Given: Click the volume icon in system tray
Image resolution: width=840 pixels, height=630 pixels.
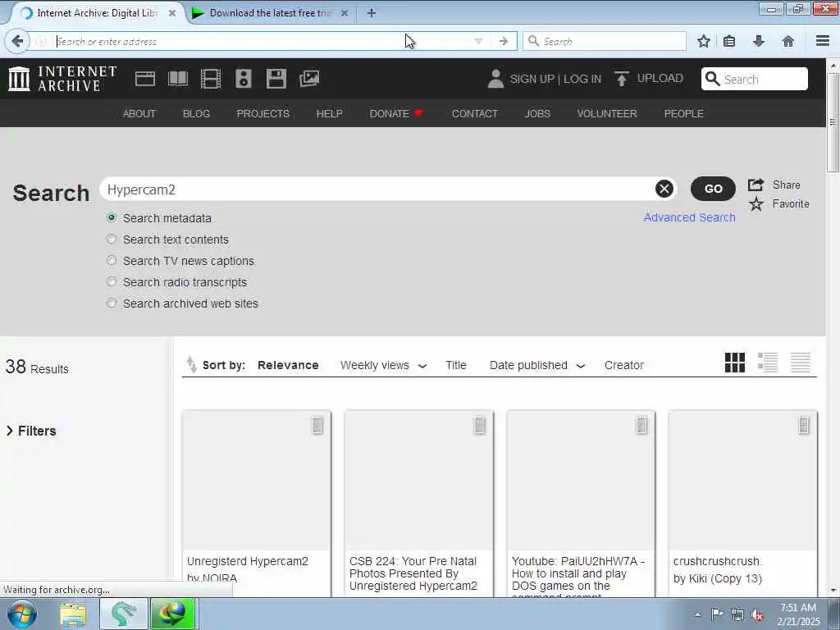Looking at the screenshot, I should coord(757,614).
